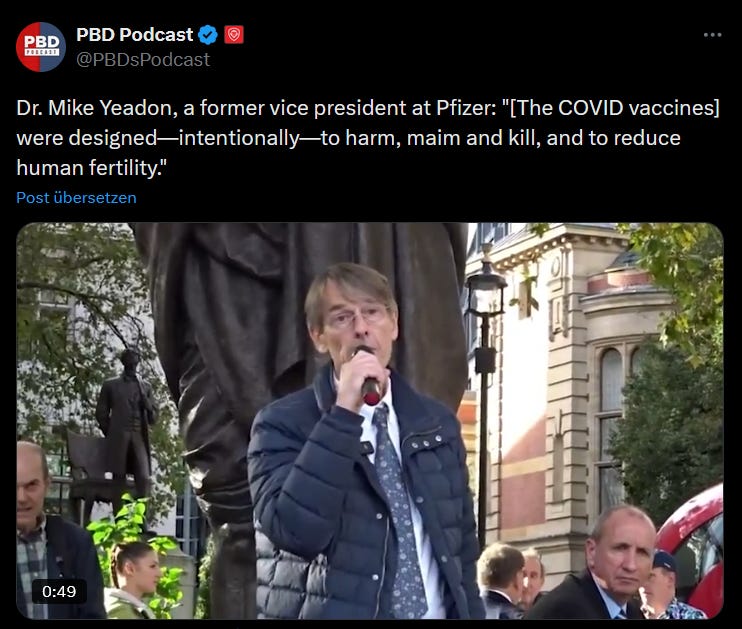Click the woman with ponytail in video
Image resolution: width=742 pixels, height=629 pixels.
(132, 580)
